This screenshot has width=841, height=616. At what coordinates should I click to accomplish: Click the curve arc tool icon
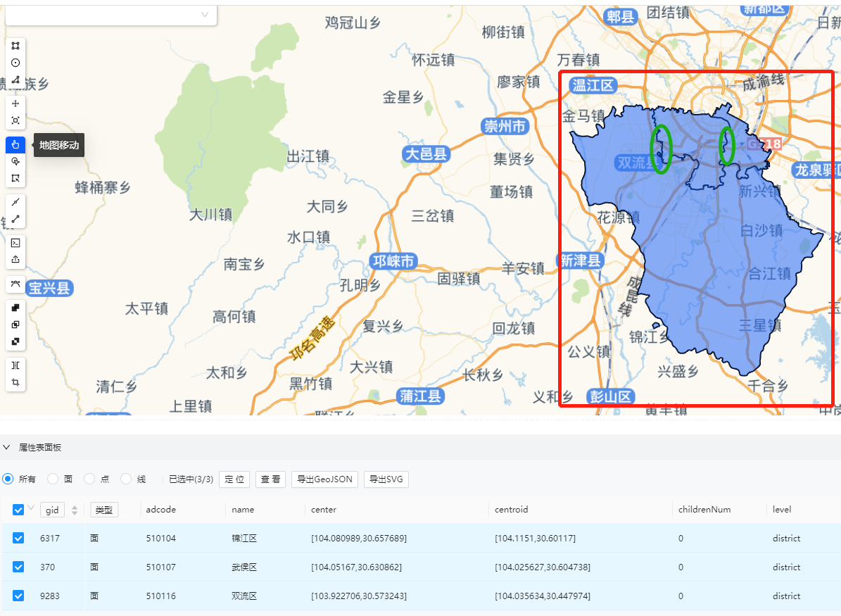coord(15,284)
